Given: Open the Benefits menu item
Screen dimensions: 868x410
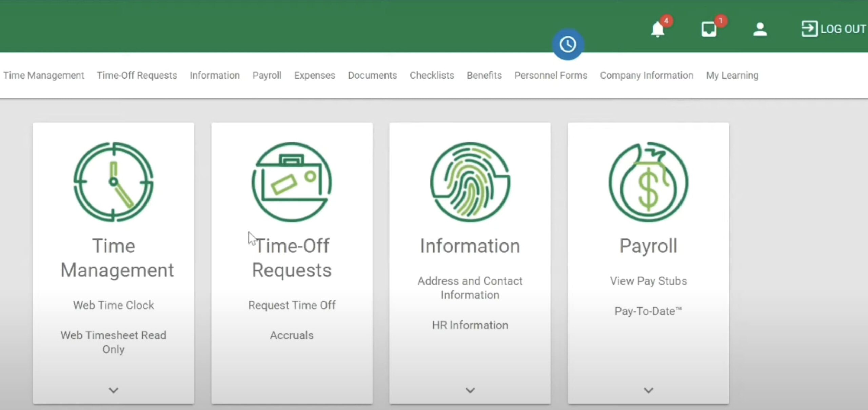Looking at the screenshot, I should [484, 75].
